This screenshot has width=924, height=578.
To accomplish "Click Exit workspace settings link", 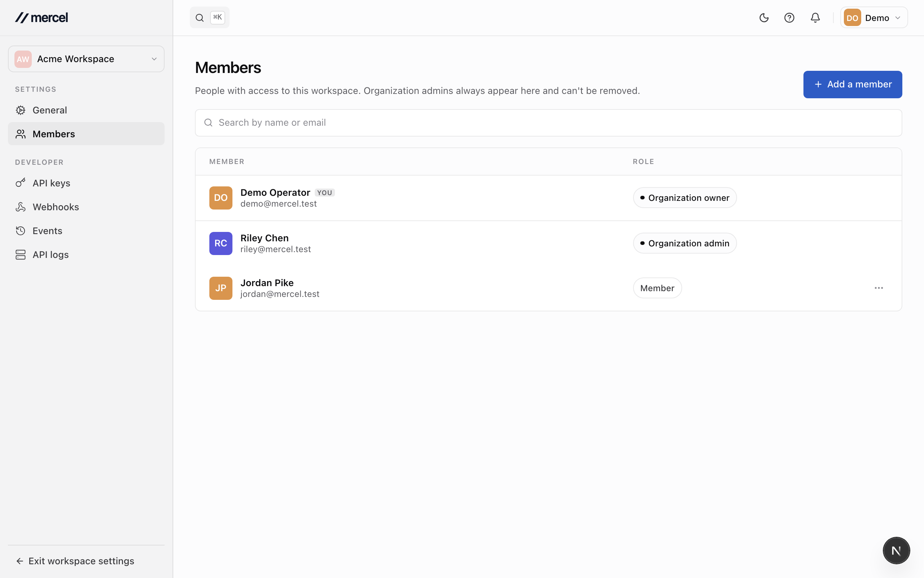I will (75, 561).
